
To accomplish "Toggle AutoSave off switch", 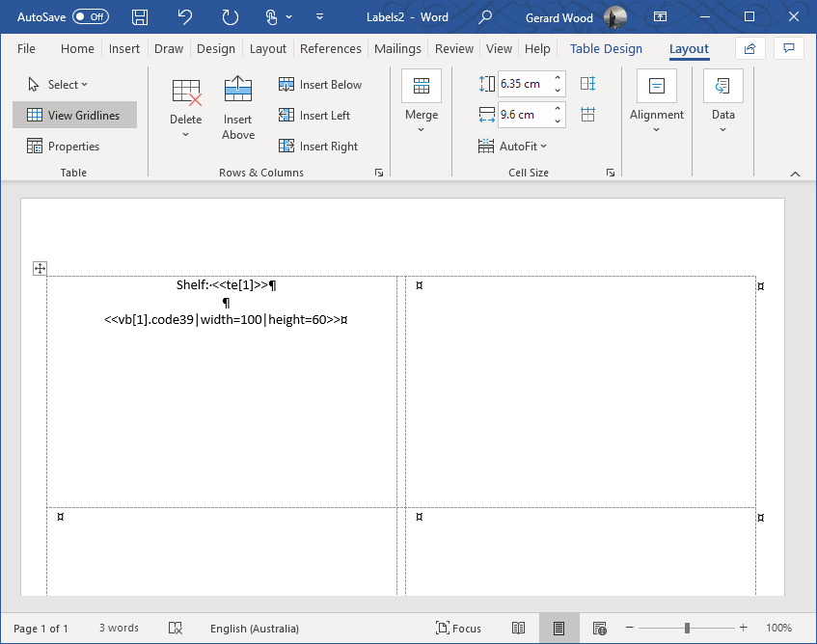I will click(x=88, y=16).
